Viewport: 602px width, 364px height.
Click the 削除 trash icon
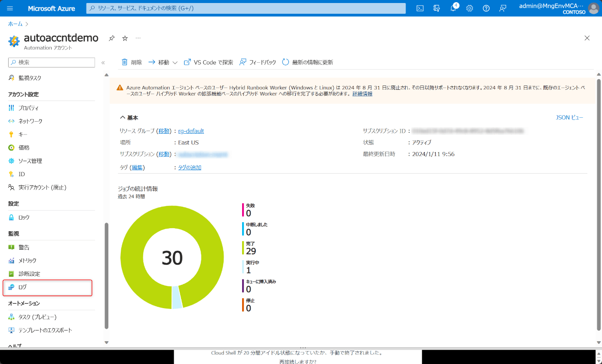[x=125, y=62]
